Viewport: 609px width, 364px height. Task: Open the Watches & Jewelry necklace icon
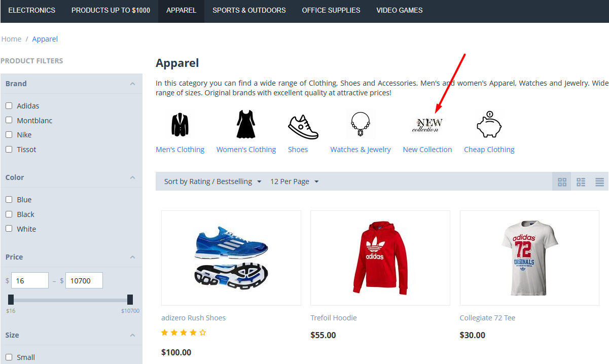pyautogui.click(x=361, y=125)
